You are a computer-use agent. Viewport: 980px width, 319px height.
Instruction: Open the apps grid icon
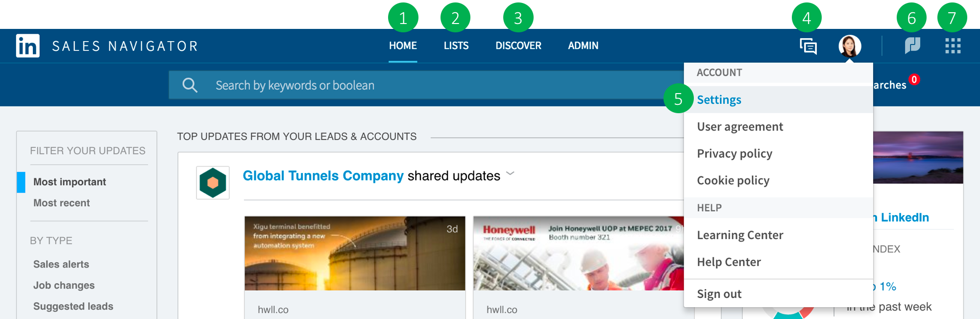pyautogui.click(x=953, y=46)
